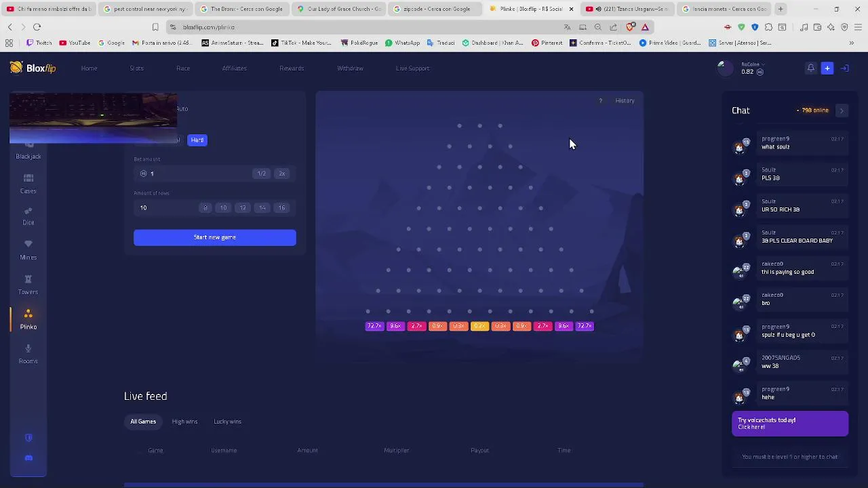Click the shield icon in left sidebar
Image resolution: width=868 pixels, height=488 pixels.
(x=28, y=438)
